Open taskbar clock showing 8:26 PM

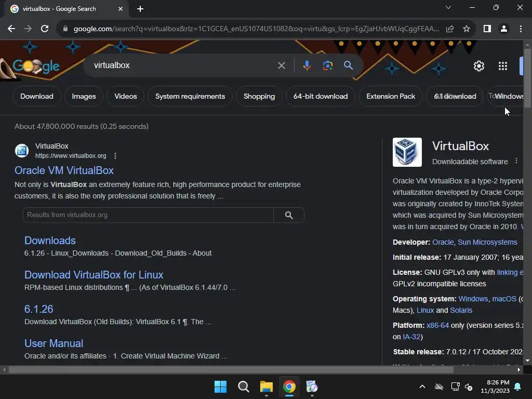coord(495,387)
